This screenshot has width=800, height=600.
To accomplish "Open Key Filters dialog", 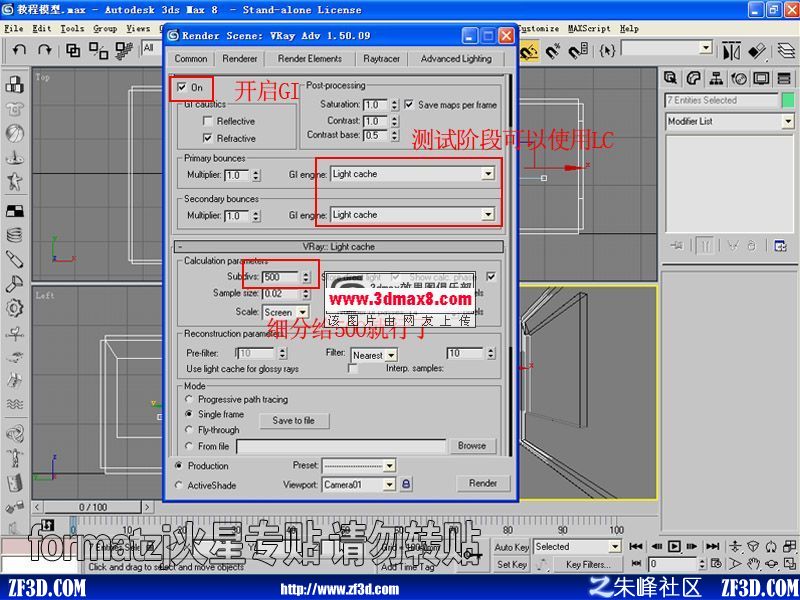I will [588, 564].
